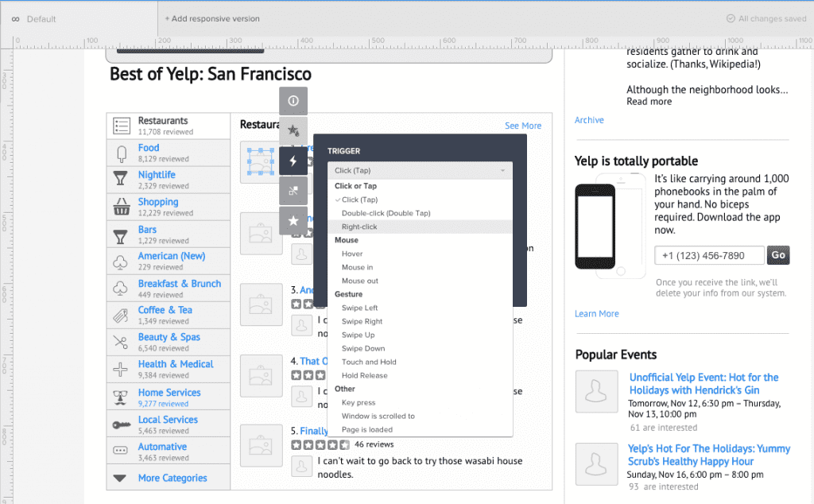
Task: Click the American (New) club icon
Action: click(x=121, y=262)
